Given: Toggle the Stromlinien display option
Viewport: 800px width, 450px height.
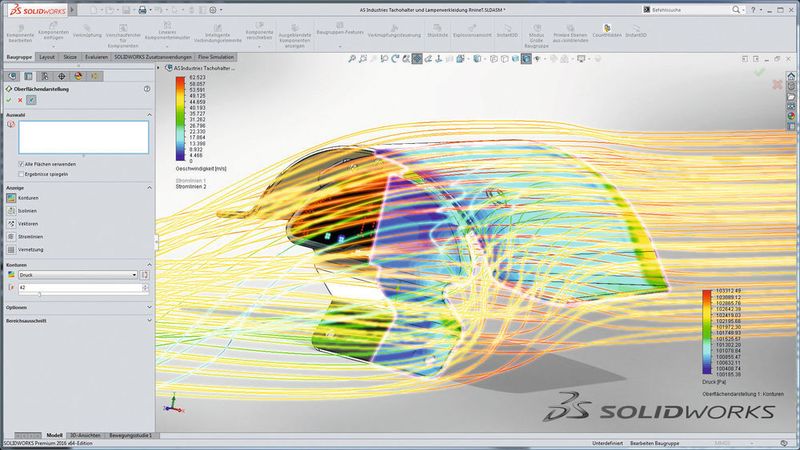Looking at the screenshot, I should point(11,237).
